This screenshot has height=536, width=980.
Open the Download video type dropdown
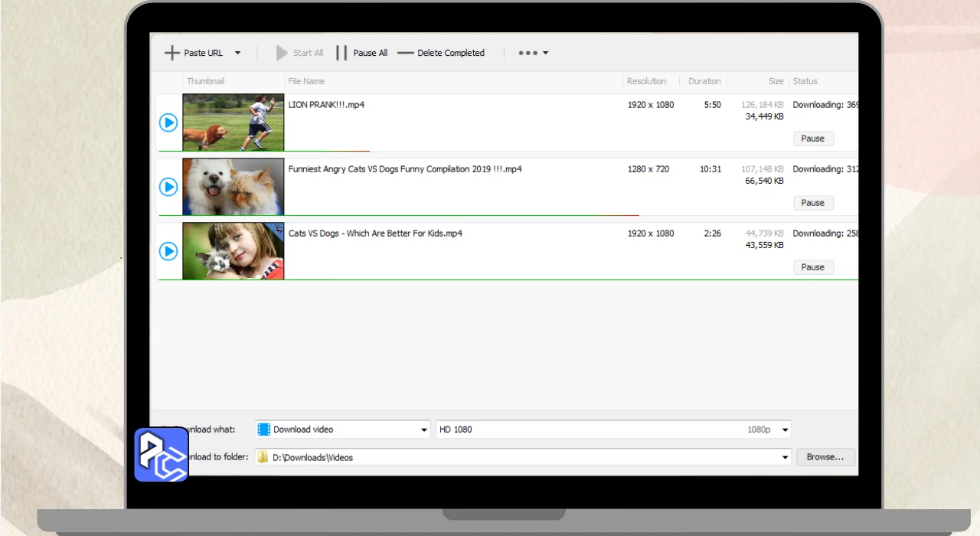[424, 430]
